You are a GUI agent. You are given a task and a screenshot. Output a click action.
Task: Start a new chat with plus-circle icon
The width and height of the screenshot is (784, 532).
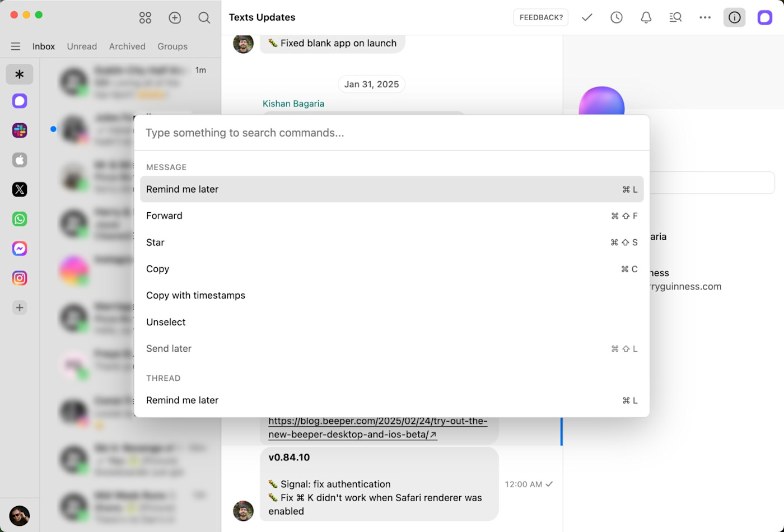click(175, 18)
